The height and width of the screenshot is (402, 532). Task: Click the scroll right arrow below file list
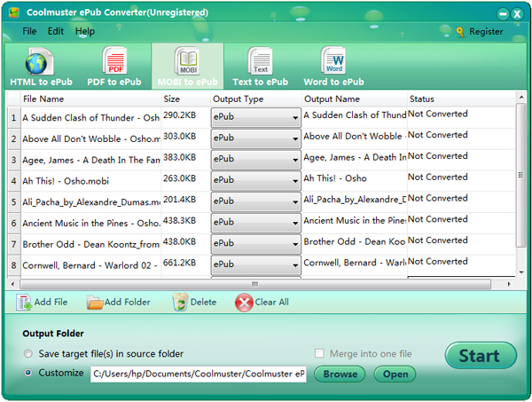tap(509, 284)
